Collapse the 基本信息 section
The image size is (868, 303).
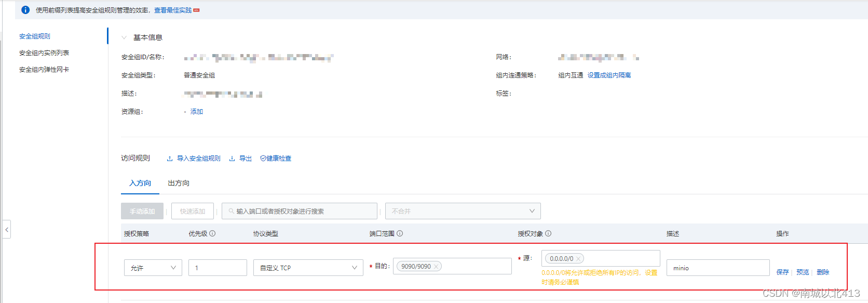(x=124, y=37)
